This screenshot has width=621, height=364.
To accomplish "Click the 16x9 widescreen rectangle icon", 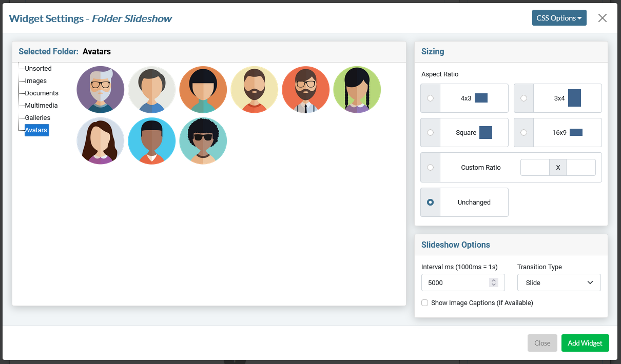I will tap(576, 132).
